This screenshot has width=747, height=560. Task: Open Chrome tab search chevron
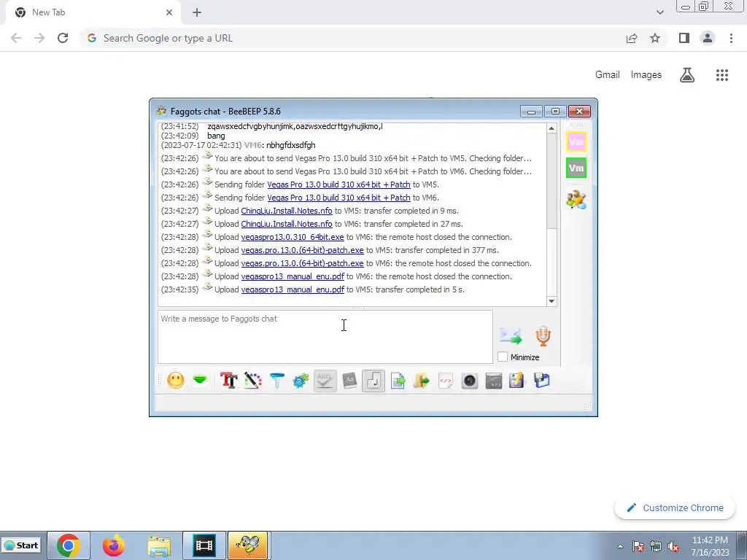(659, 12)
